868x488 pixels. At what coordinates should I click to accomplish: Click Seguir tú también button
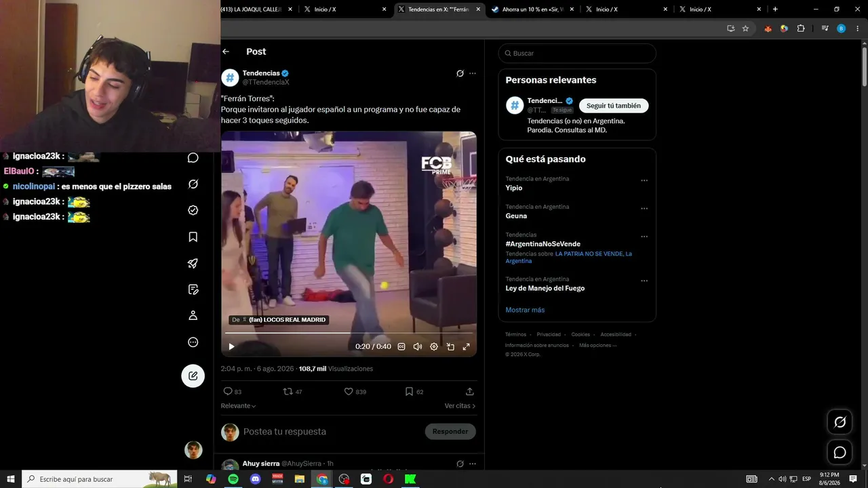(614, 106)
